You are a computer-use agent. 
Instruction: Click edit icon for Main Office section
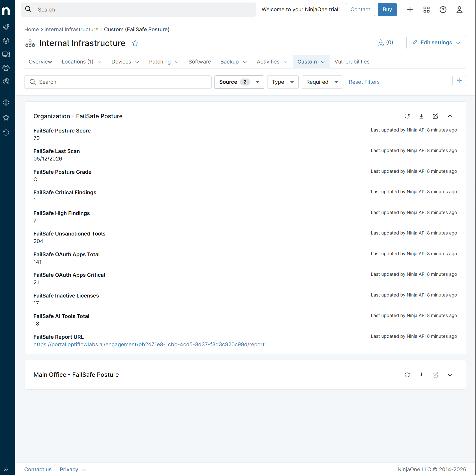[x=435, y=375]
